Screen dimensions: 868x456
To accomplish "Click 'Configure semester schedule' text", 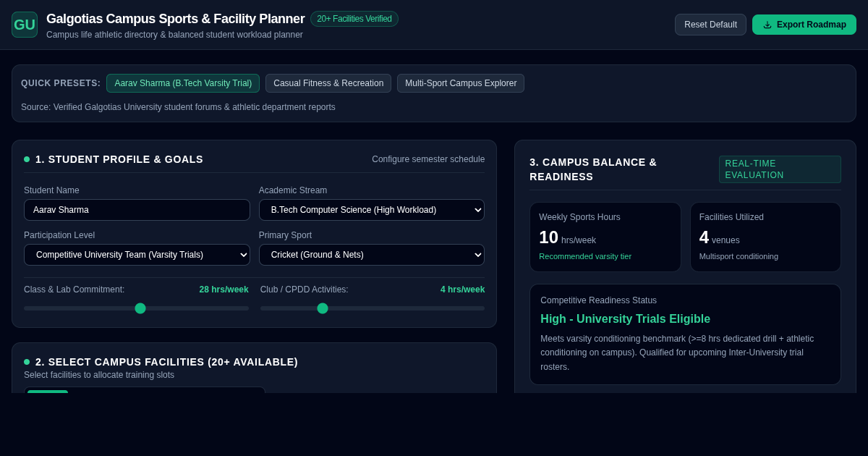I will (428, 159).
